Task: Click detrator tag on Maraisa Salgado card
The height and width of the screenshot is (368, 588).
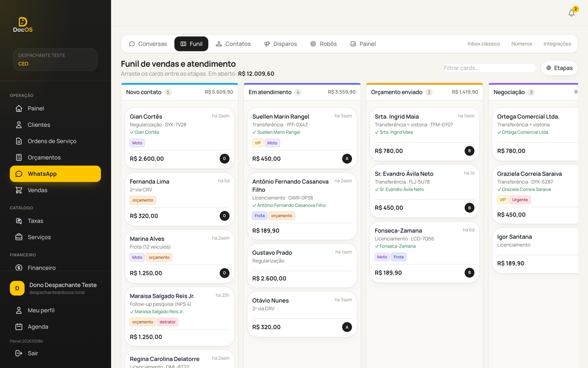Action: point(168,322)
